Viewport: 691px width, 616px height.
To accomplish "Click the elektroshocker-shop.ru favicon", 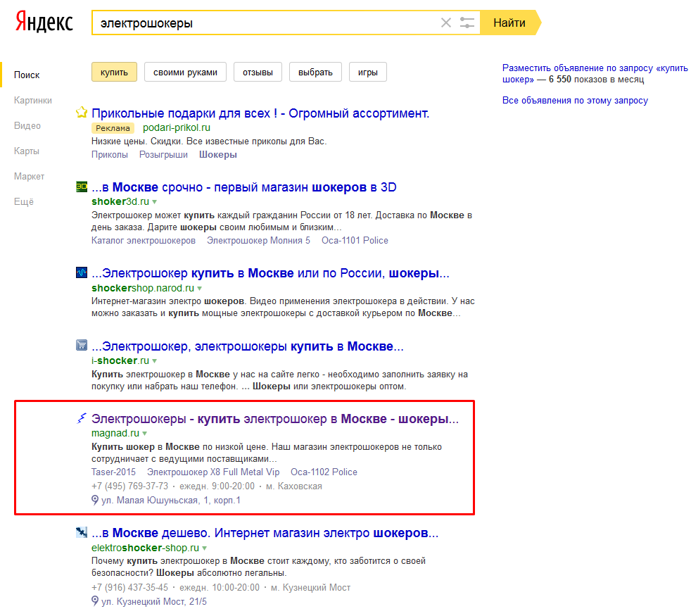I will tap(82, 532).
